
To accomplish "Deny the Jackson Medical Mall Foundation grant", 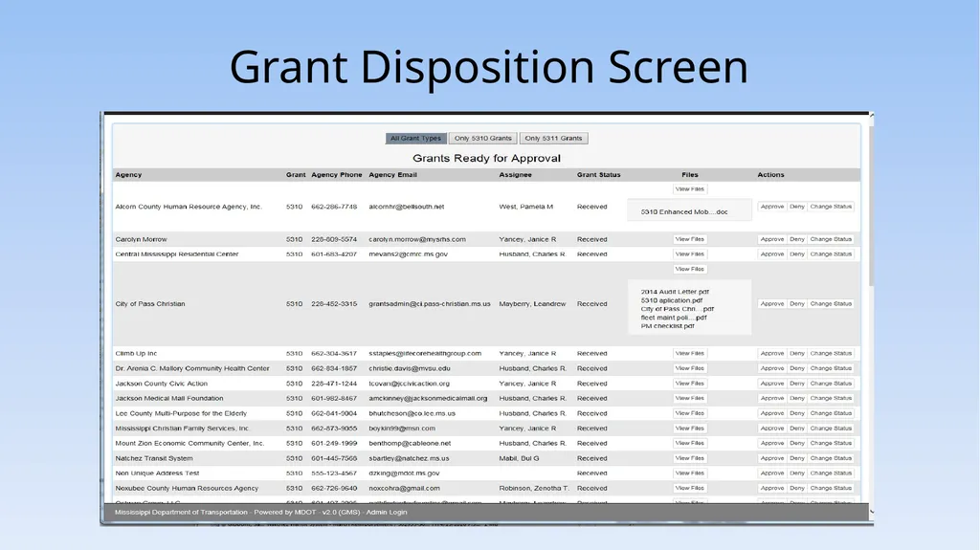I will (796, 398).
